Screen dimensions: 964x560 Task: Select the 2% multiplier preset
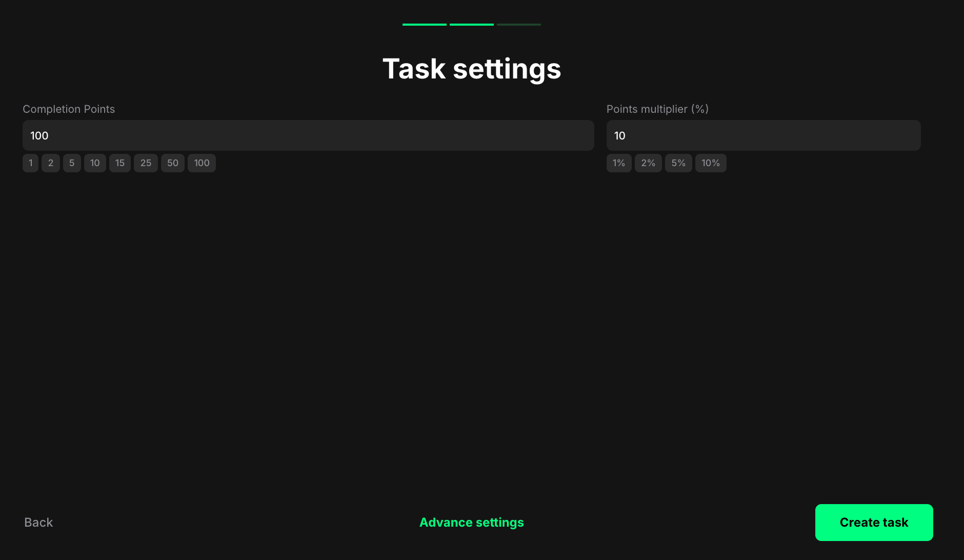point(648,163)
